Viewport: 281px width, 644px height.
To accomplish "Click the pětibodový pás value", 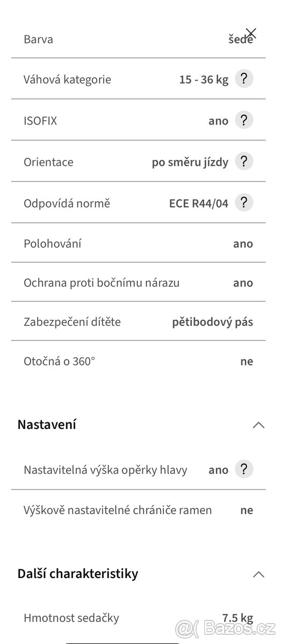I will [213, 322].
